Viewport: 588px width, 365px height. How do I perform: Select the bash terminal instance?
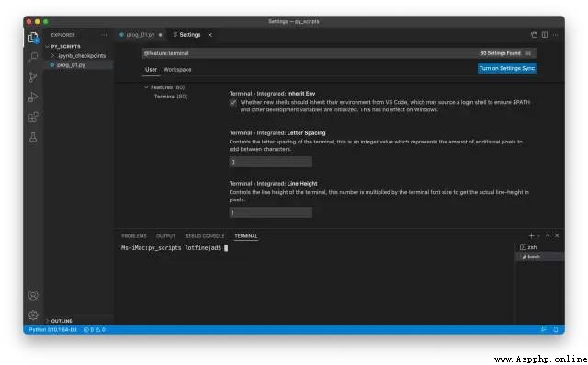point(540,257)
